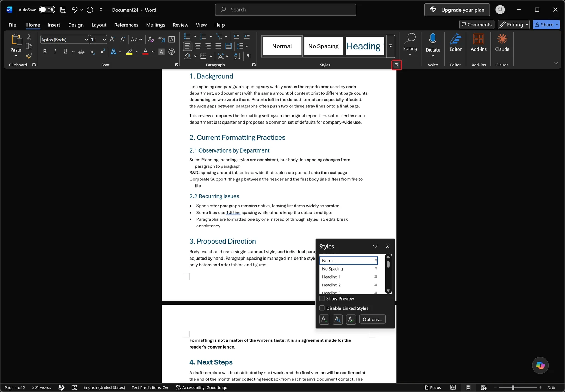Open Copilot floating button

[x=540, y=365]
